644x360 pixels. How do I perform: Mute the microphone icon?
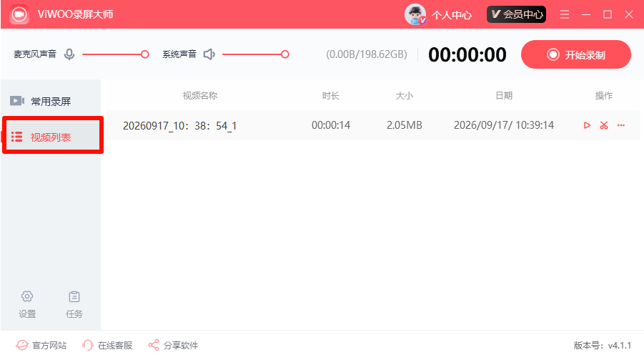[x=69, y=54]
